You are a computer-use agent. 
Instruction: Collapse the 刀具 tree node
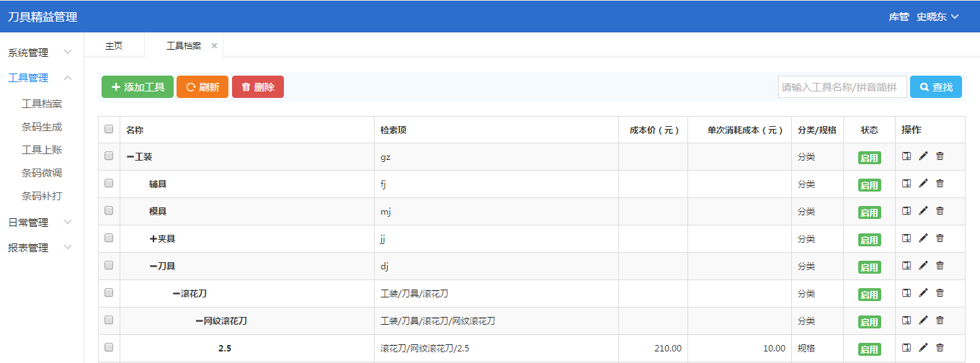click(x=153, y=266)
